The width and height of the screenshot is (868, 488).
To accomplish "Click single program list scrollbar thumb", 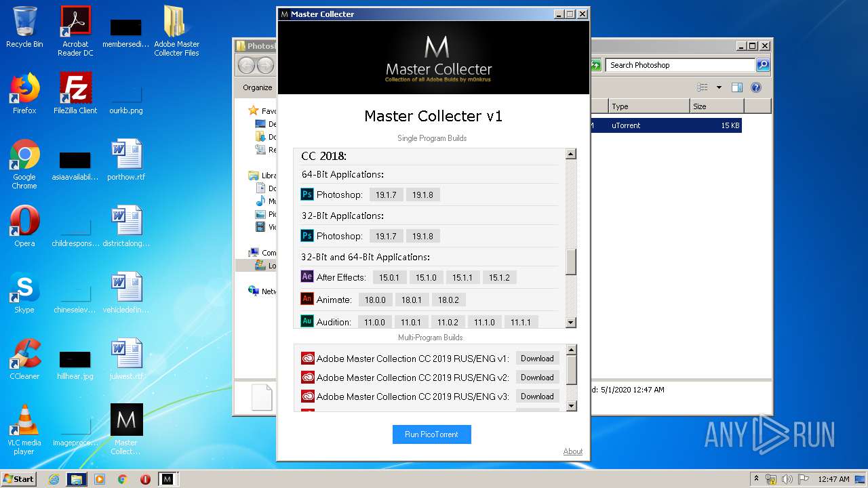I will coord(571,262).
